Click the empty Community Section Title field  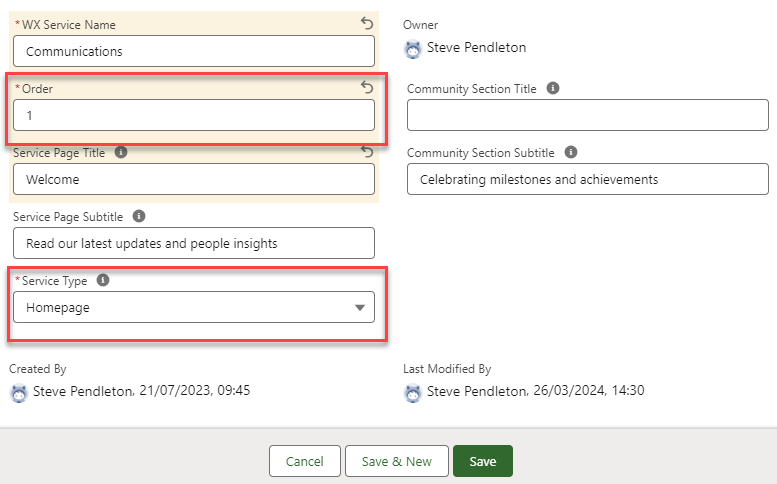click(x=587, y=115)
